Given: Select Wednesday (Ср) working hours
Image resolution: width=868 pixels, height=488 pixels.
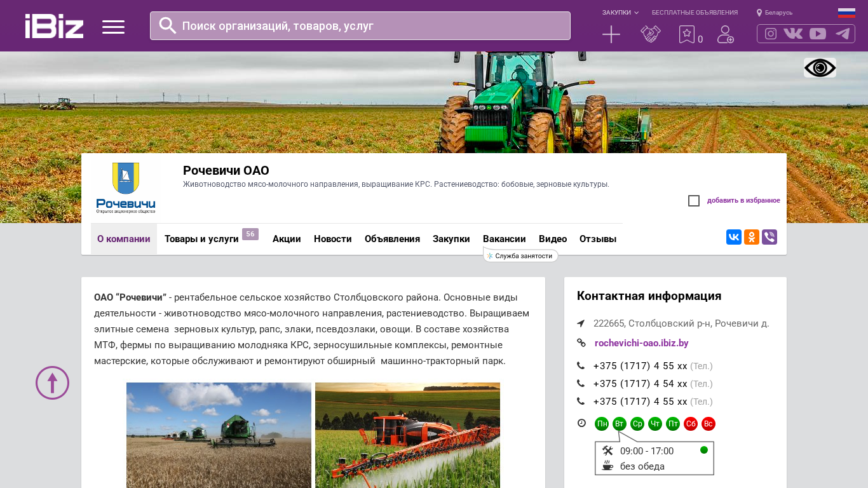Looking at the screenshot, I should (637, 424).
